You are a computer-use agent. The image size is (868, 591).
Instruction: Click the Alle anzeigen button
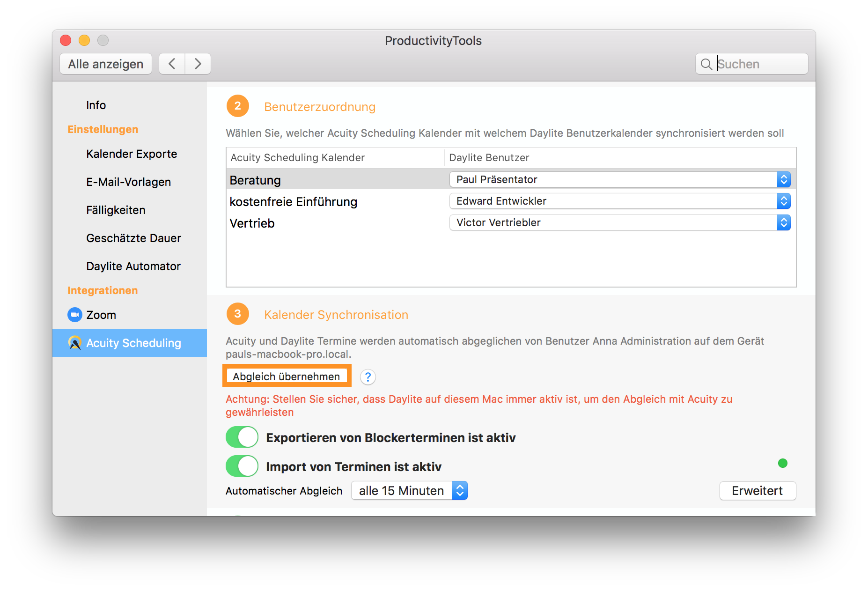106,64
